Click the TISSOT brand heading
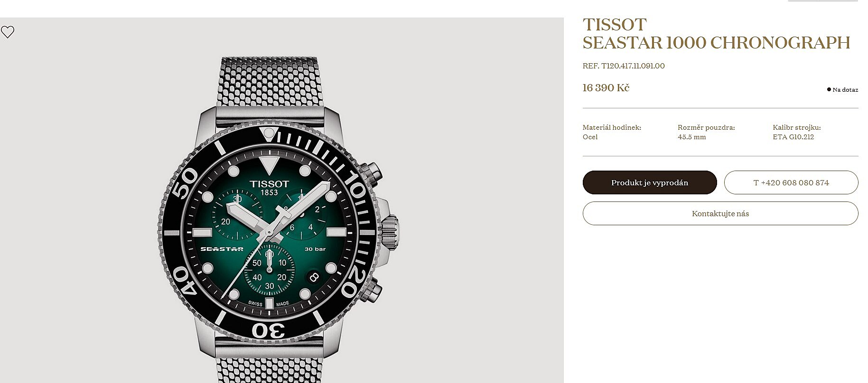868x383 pixels. [615, 25]
